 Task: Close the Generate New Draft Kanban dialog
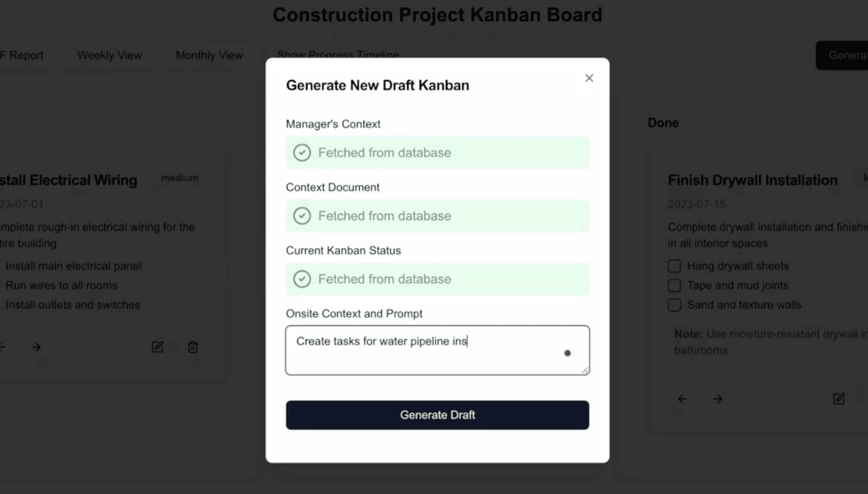tap(588, 78)
